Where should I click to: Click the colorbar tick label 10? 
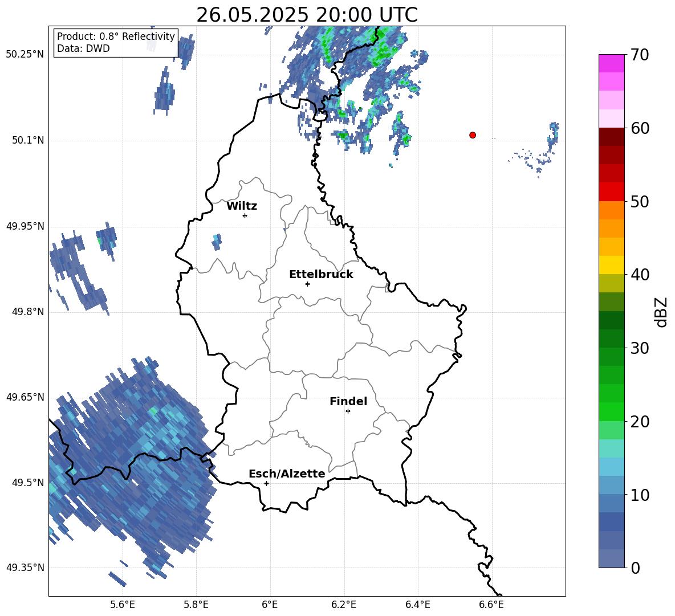[640, 495]
